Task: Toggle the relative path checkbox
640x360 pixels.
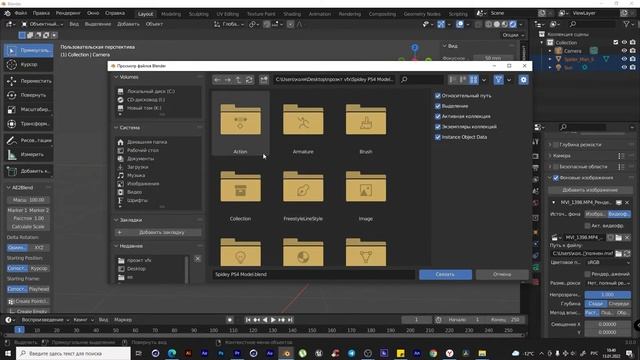Action: coord(438,96)
